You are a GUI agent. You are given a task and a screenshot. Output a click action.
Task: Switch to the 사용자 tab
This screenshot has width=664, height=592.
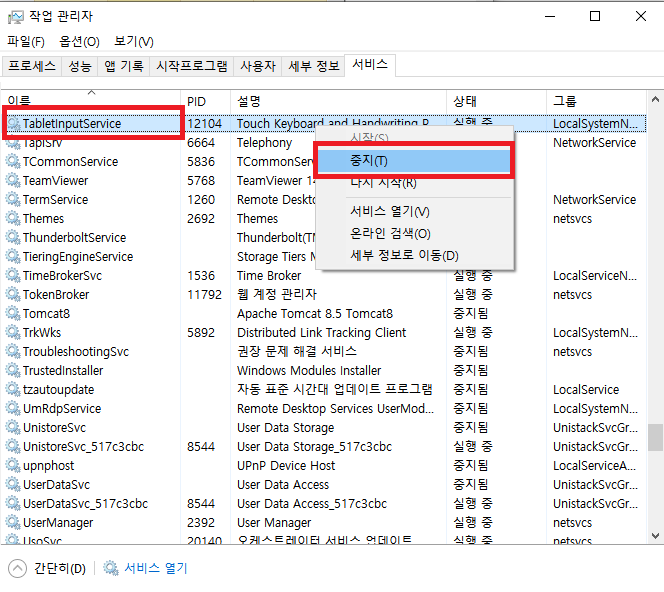(258, 66)
